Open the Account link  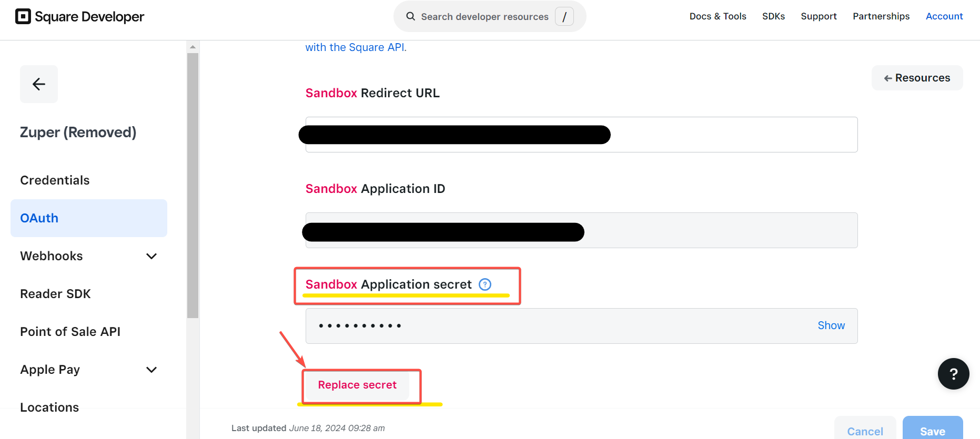(944, 16)
